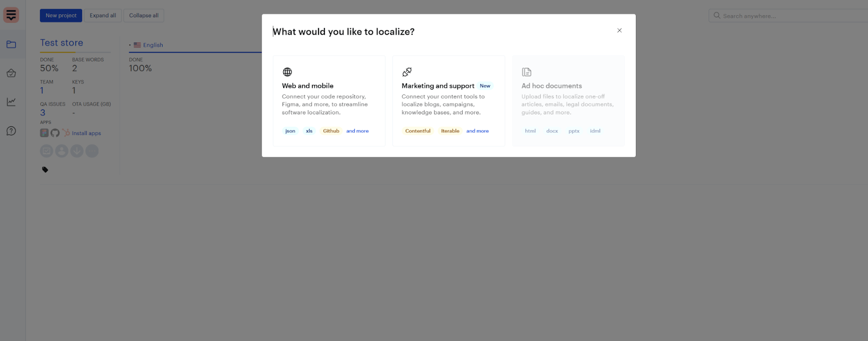Click the New project button
Screen dimensions: 868x341
[61, 16]
